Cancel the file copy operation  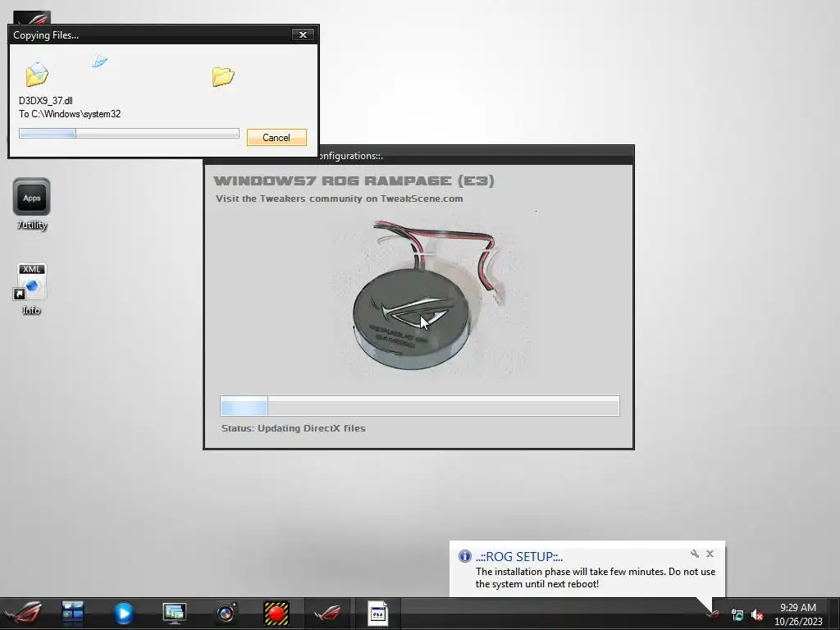pyautogui.click(x=276, y=138)
